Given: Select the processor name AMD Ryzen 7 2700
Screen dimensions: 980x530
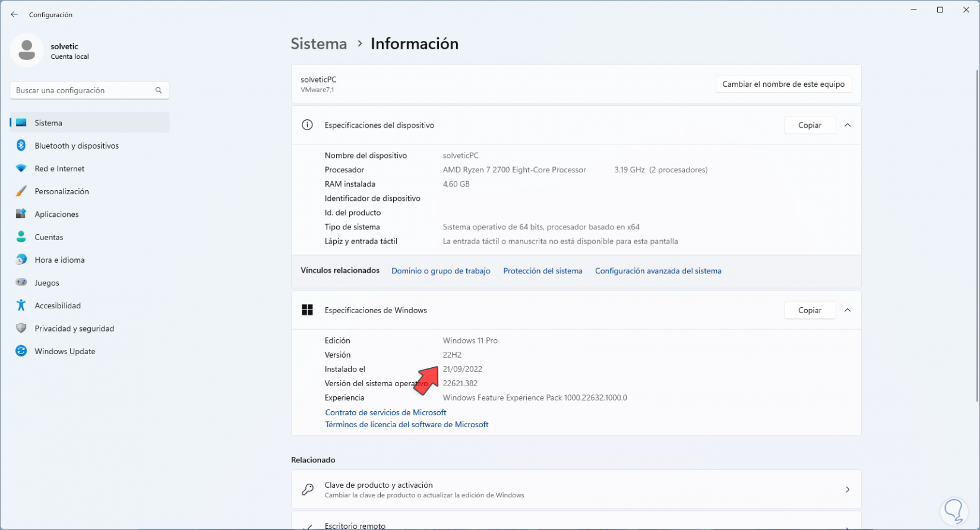Looking at the screenshot, I should (514, 170).
